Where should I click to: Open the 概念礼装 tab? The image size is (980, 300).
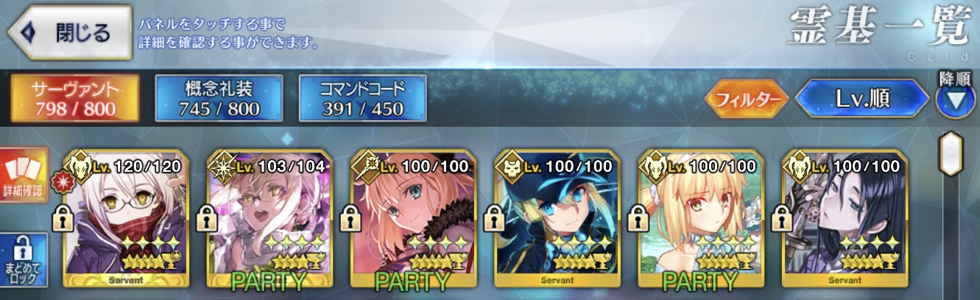click(219, 99)
